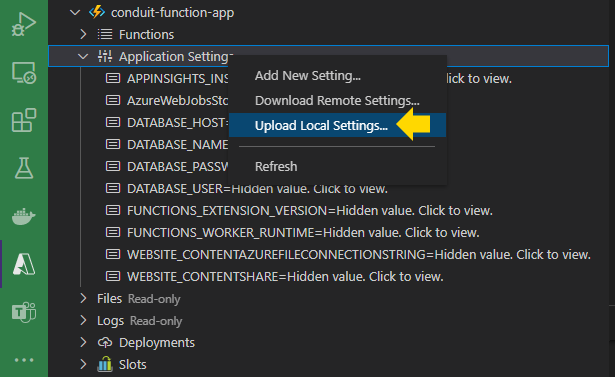The image size is (615, 377).
Task: Reveal the FUNCTIONS_WORKER_RUNTIME hidden value
Action: (401, 233)
